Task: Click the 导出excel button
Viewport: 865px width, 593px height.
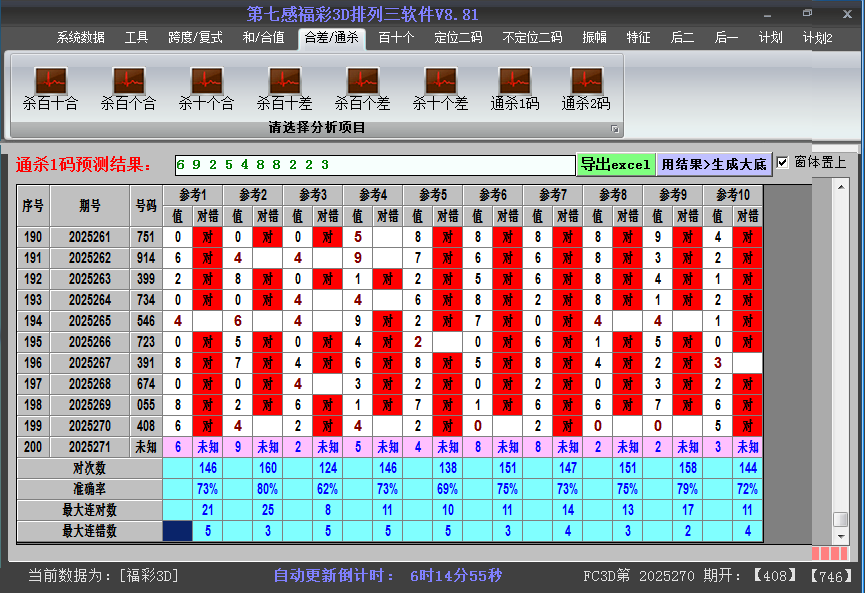Action: click(615, 164)
